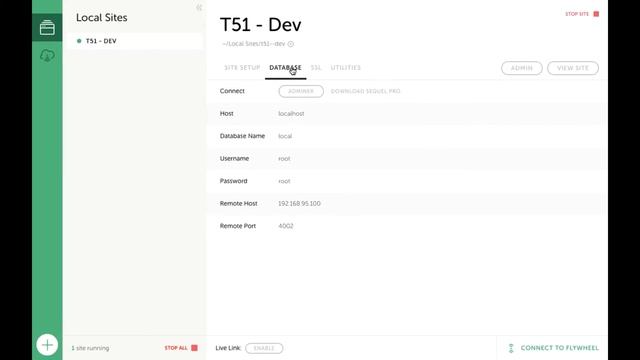Switch to the Database tab
The image size is (640, 360).
tap(285, 68)
